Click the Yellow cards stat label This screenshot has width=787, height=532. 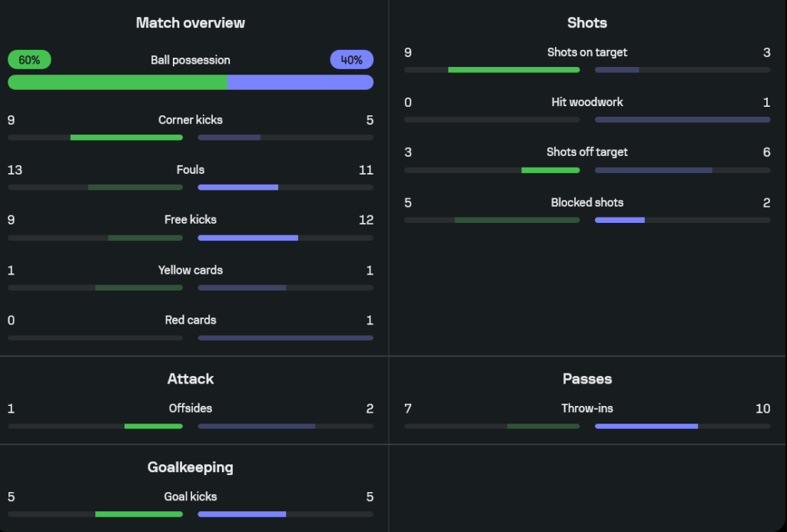coord(191,271)
